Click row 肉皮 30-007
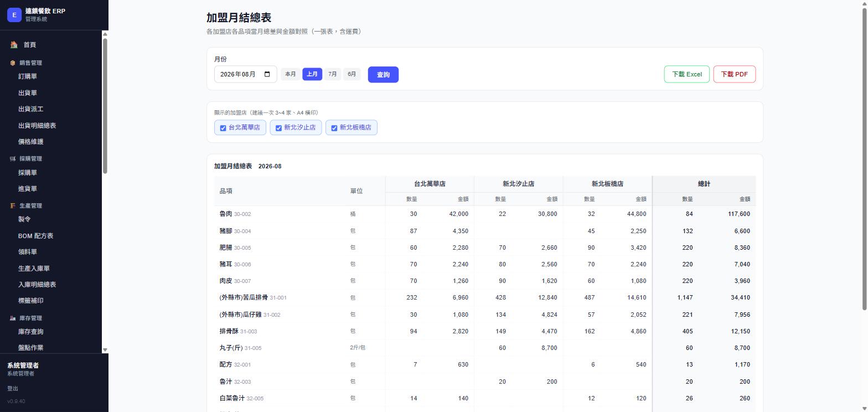868x412 pixels. [485, 281]
